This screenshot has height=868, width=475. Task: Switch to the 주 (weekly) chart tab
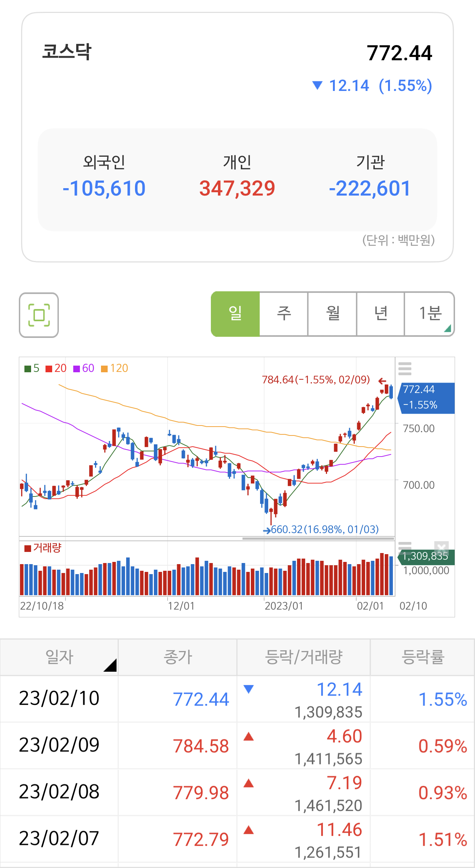point(284,314)
